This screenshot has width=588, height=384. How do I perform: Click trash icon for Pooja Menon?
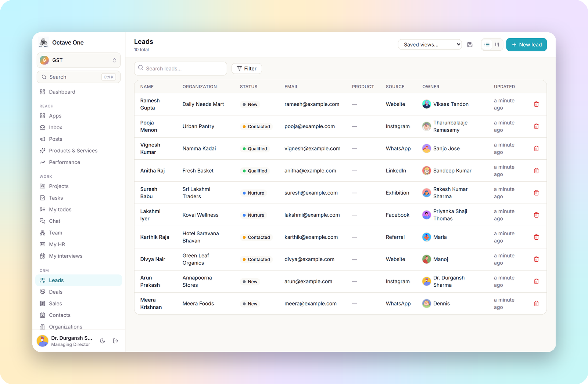[x=536, y=126]
